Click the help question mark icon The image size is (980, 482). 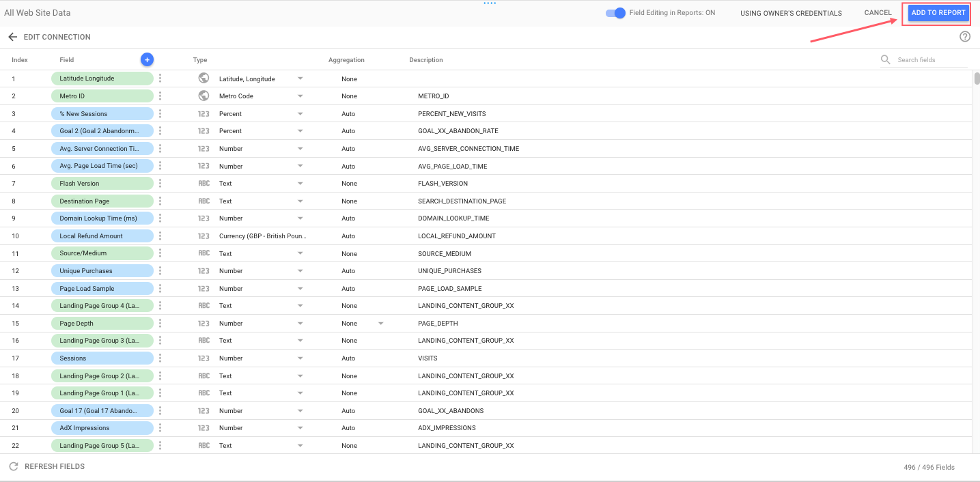pyautogui.click(x=964, y=36)
